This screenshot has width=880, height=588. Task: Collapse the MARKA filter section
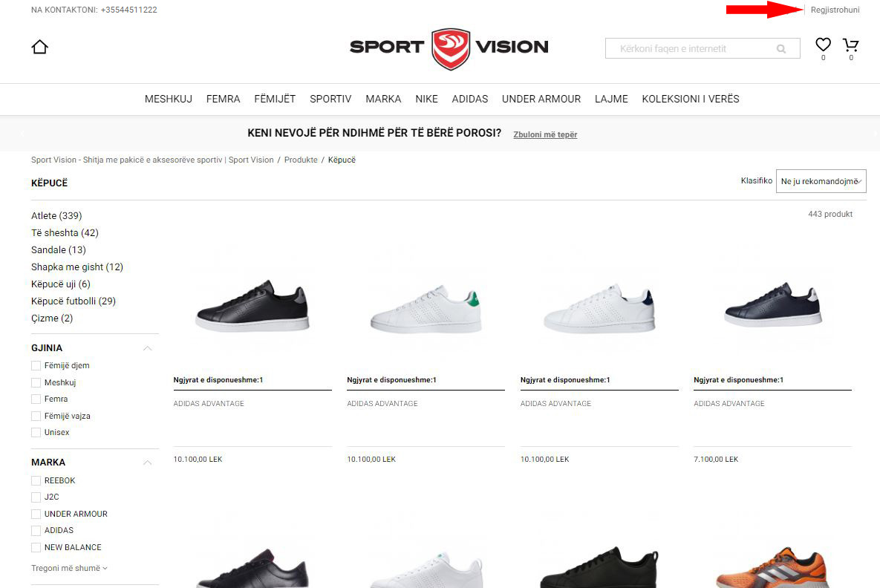(148, 463)
